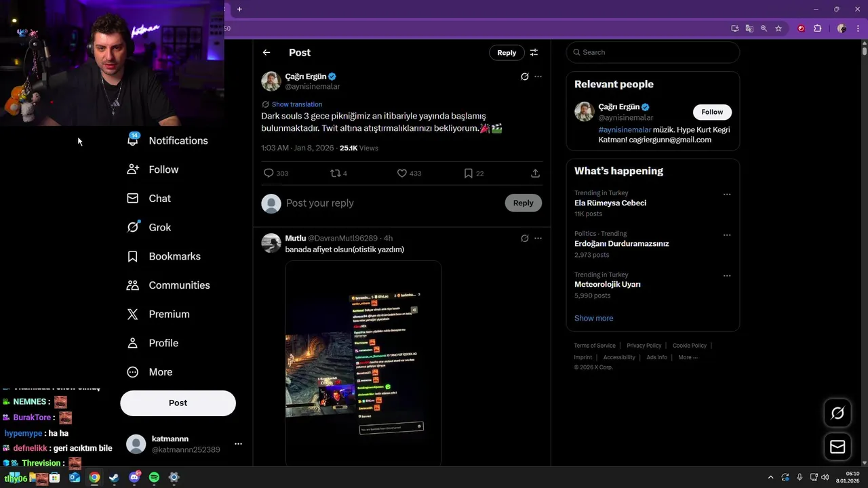This screenshot has width=868, height=488.
Task: Click Grok icon on Mutlu's reply
Action: (524, 239)
